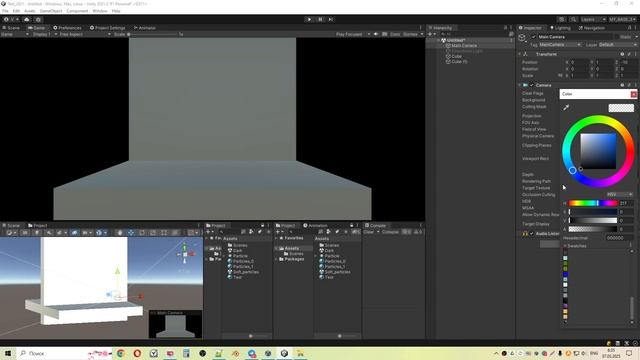Toggle the Static checkbox

point(616,37)
